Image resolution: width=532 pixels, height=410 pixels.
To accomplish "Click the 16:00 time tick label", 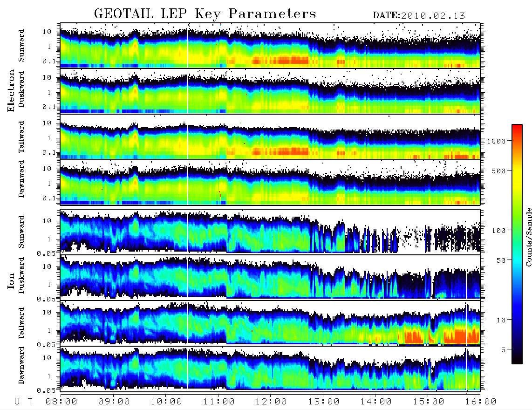I will click(481, 402).
